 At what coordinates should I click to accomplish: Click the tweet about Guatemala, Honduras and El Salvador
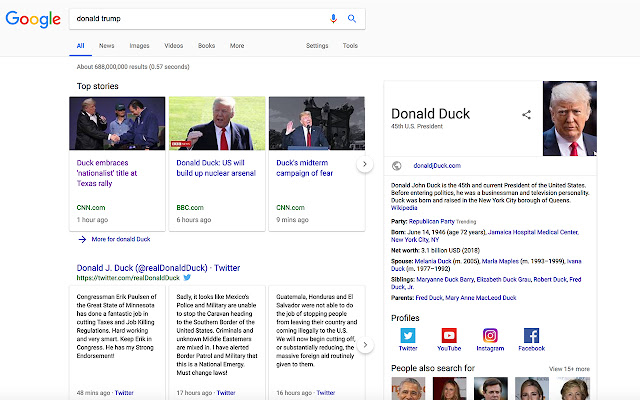coord(317,331)
